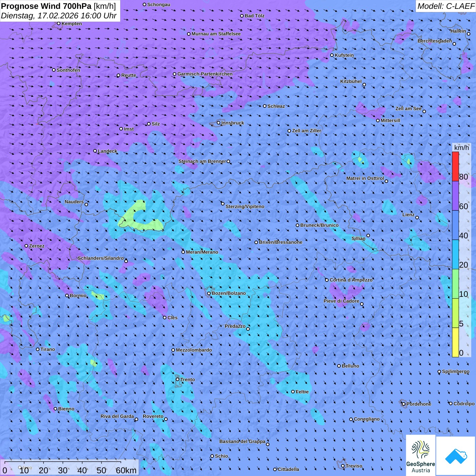
Task: Click the 'Feltre' label
Action: click(302, 392)
